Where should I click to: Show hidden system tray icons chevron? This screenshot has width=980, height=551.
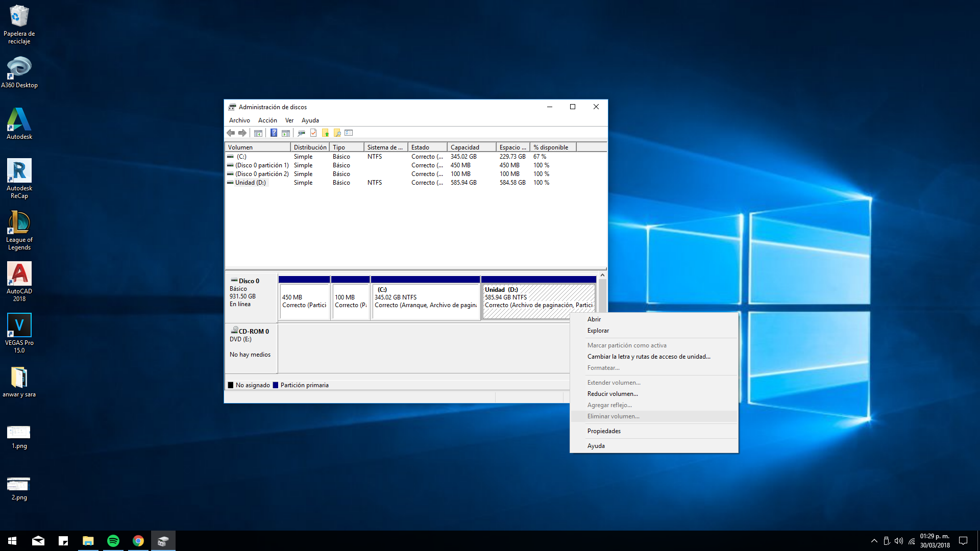pos(874,541)
